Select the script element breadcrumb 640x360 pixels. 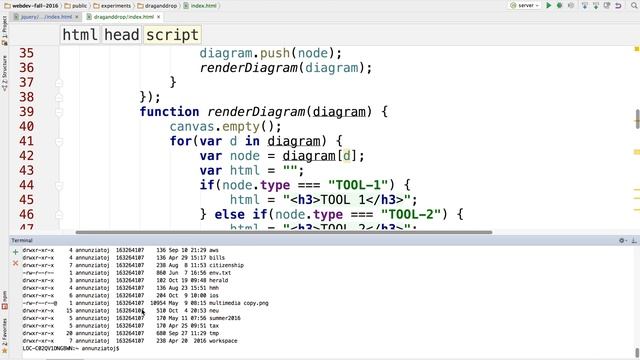172,35
